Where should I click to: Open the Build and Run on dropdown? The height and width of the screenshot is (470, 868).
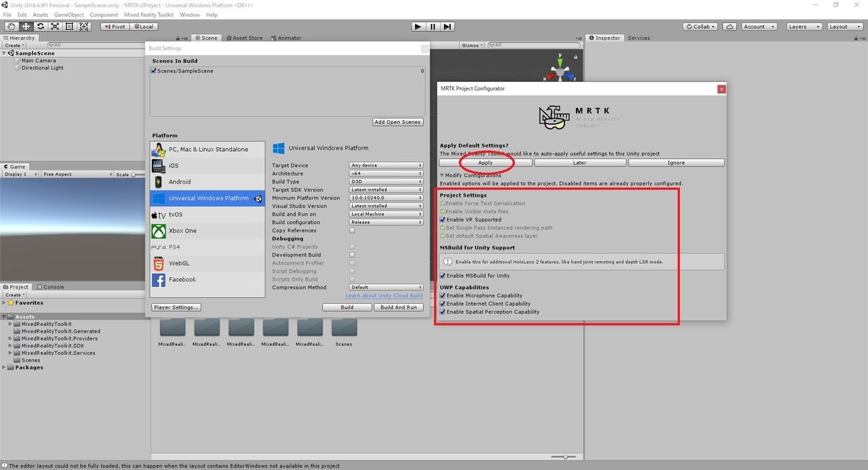(386, 214)
